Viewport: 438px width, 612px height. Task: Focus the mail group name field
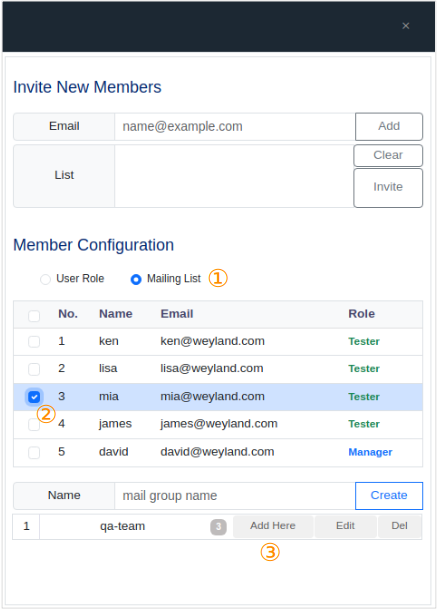coord(235,496)
